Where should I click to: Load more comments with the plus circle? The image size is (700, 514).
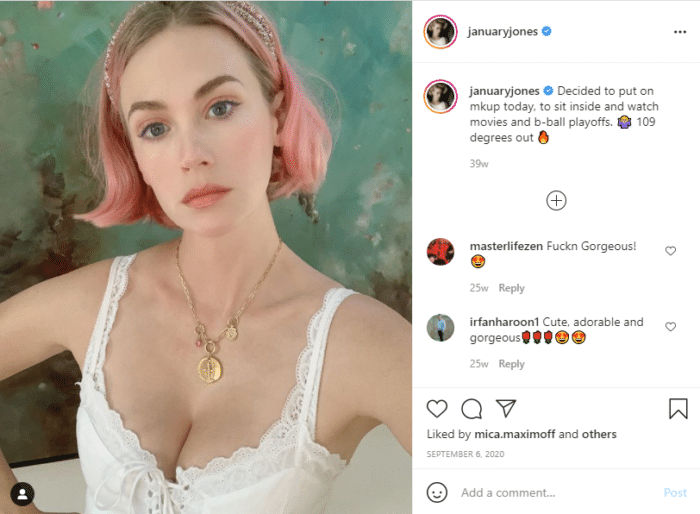tap(556, 201)
